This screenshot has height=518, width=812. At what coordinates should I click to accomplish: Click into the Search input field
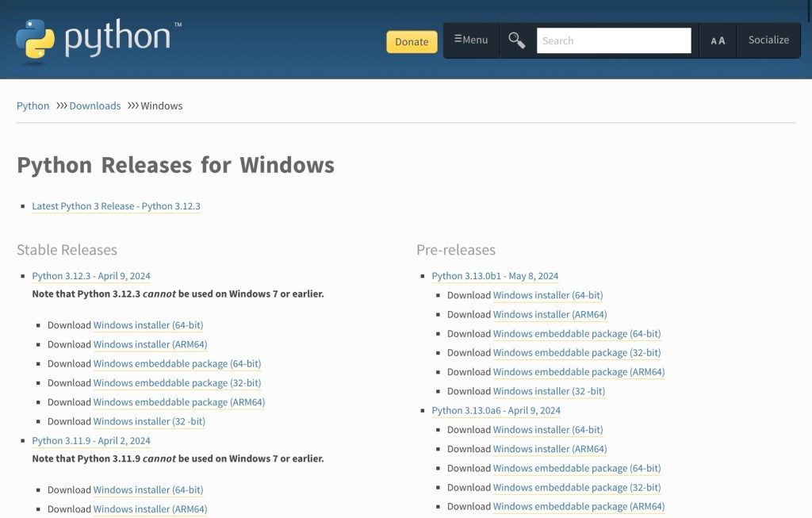pyautogui.click(x=613, y=40)
